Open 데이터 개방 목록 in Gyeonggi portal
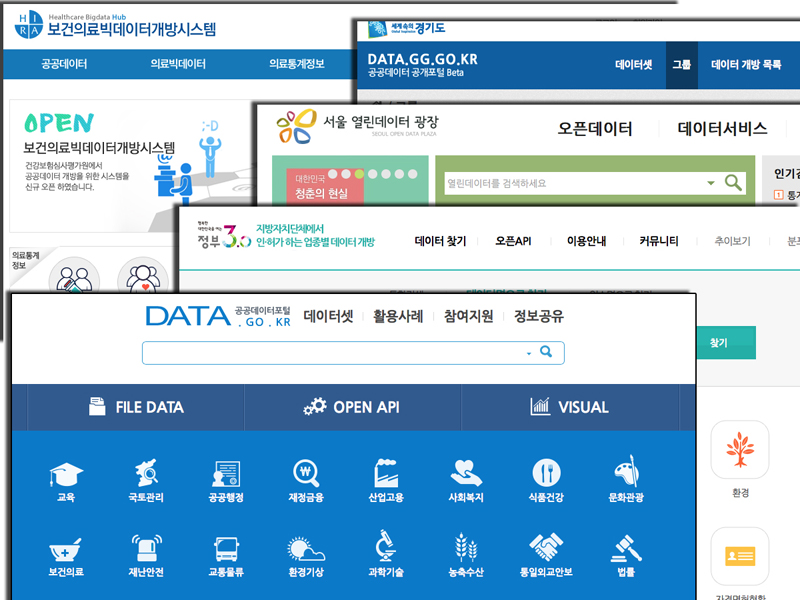The image size is (800, 600). [x=746, y=65]
